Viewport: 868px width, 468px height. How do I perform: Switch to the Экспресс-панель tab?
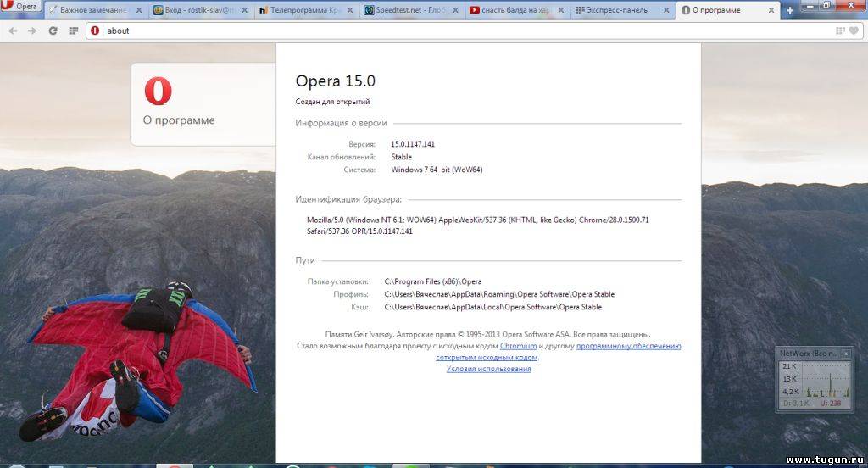coord(622,10)
